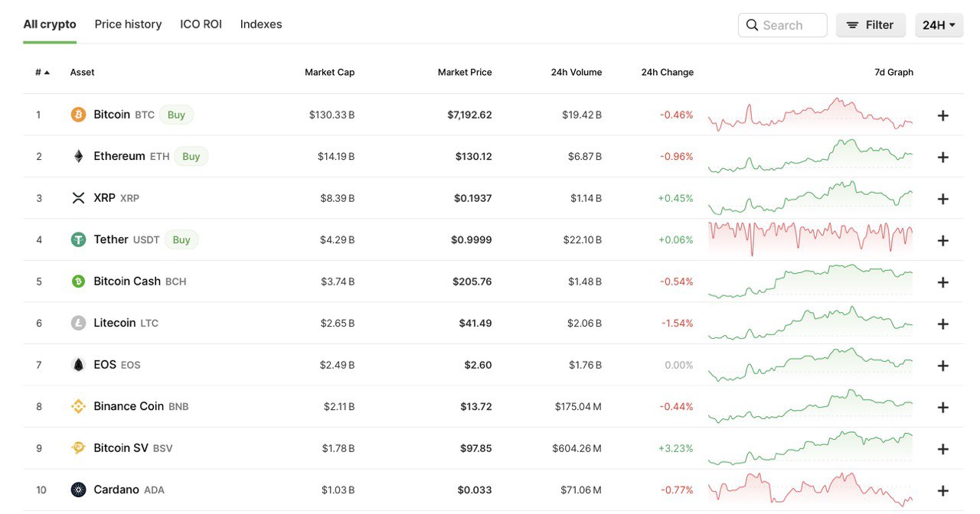Click Bitcoin Cash price $205.76

coord(472,281)
